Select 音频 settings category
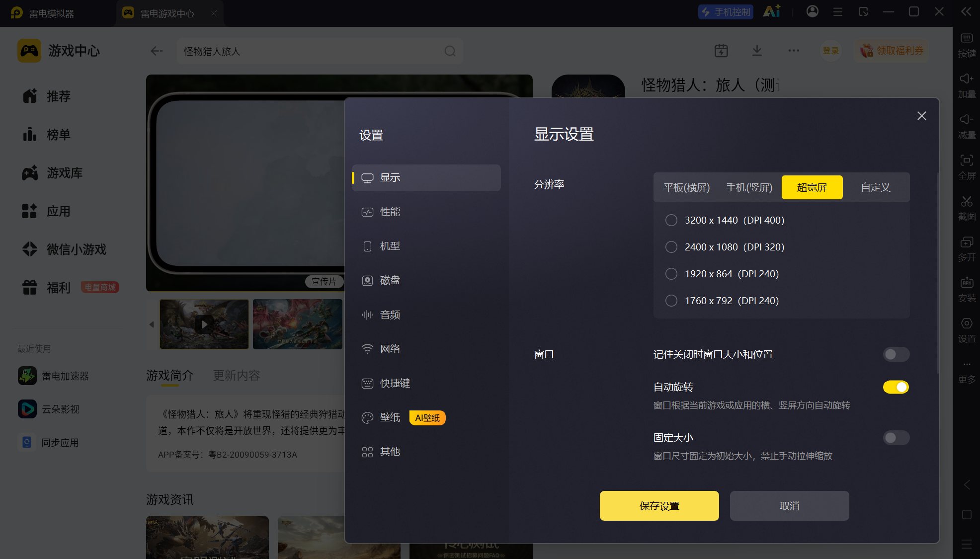Screen dimensions: 980x559 pos(426,315)
